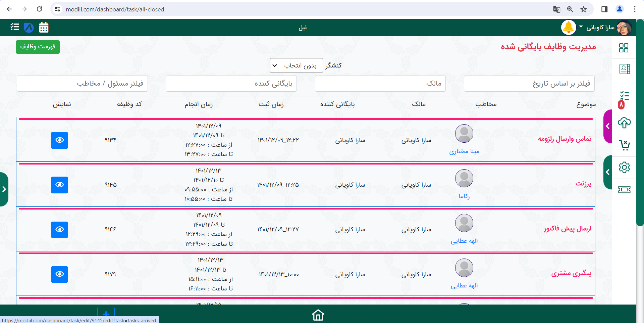Open the کنشگر dropdown selector
The image size is (644, 323).
coord(296,65)
